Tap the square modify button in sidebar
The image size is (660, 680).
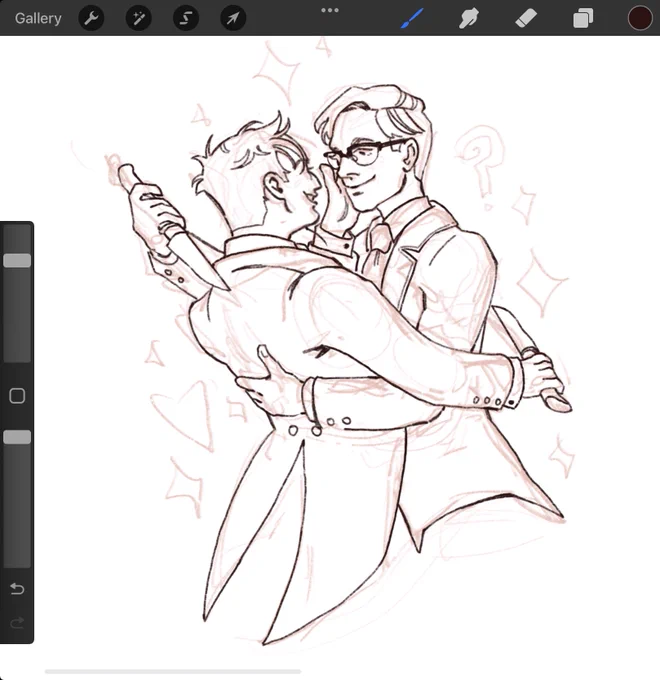(x=17, y=396)
